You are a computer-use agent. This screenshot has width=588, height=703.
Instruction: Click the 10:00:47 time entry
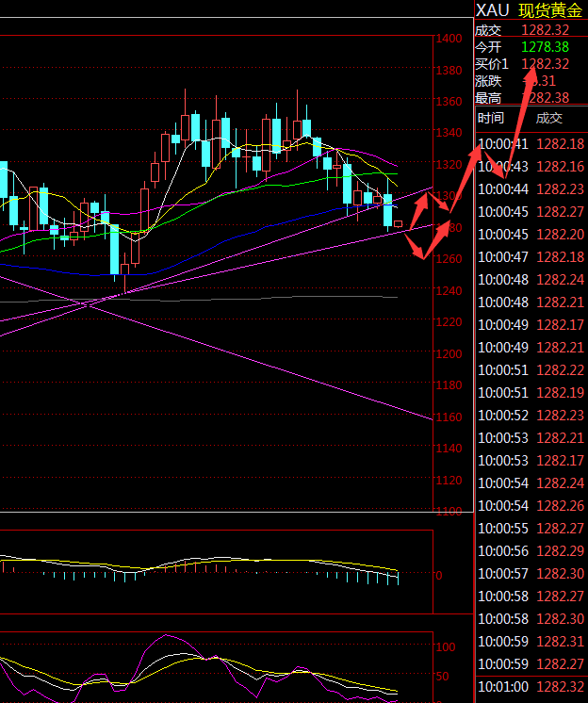click(503, 257)
